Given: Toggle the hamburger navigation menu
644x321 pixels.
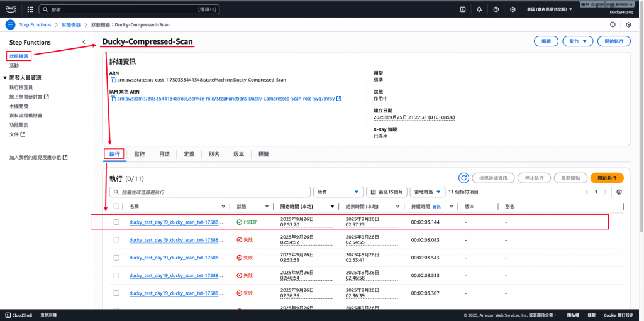Looking at the screenshot, I should pos(10,24).
